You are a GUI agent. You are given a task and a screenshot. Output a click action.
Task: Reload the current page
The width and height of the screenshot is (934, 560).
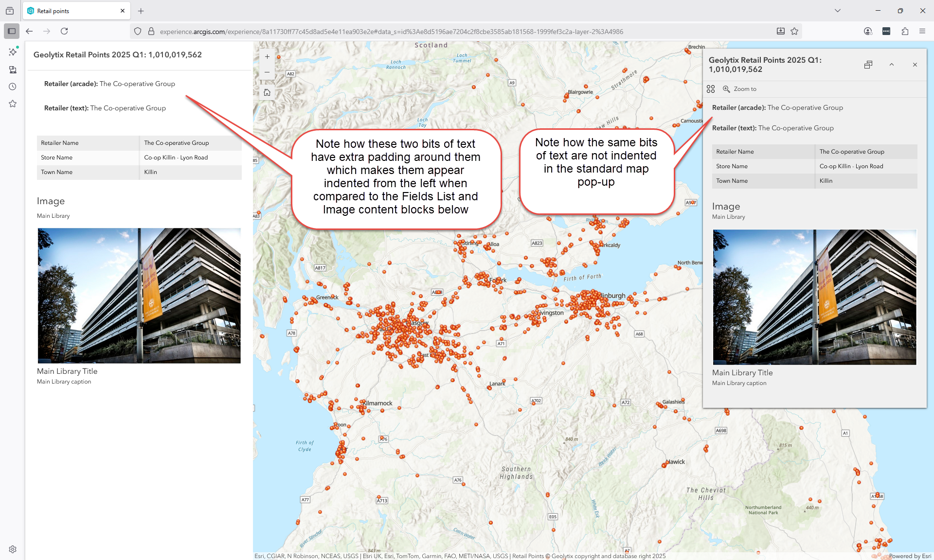(64, 31)
